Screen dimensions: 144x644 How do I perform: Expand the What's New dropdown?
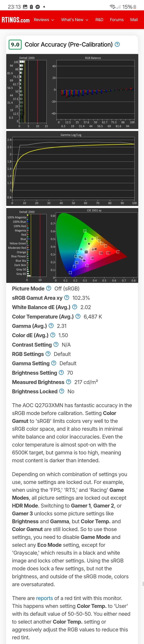click(x=75, y=20)
